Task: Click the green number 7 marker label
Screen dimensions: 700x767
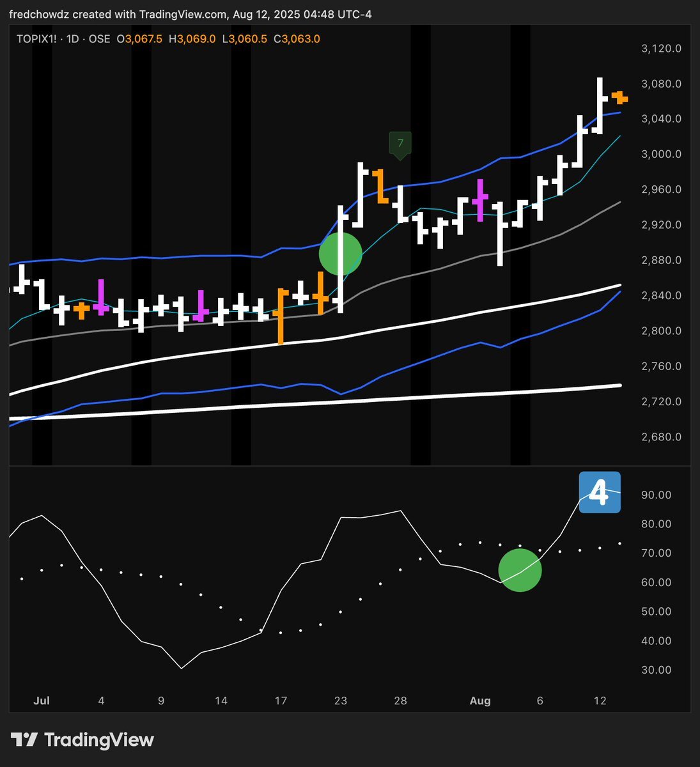Action: pos(400,144)
